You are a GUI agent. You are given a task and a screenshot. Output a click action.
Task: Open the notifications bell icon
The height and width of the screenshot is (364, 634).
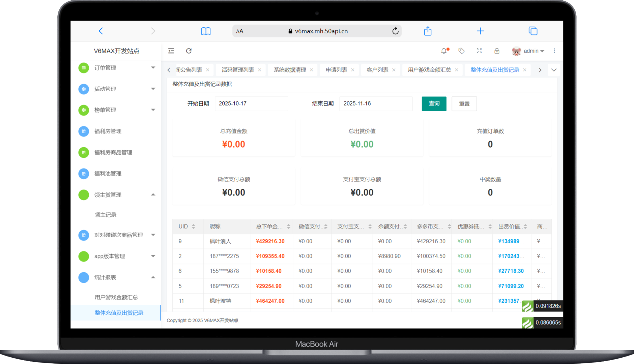(444, 51)
